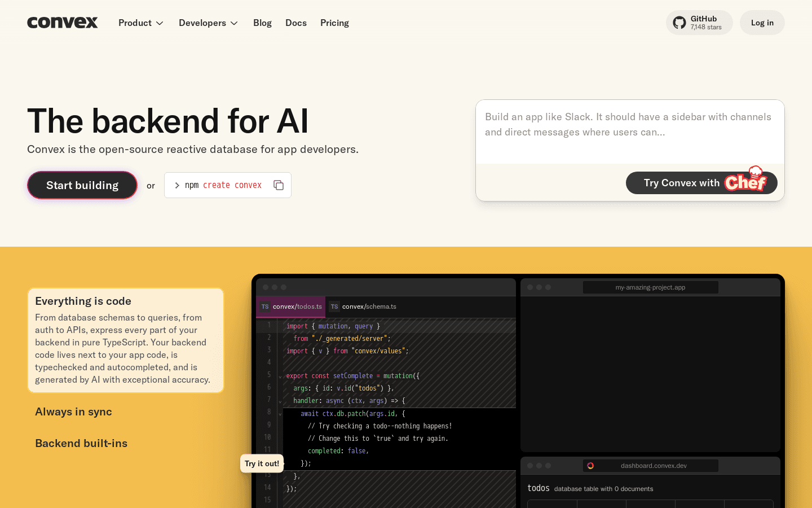Viewport: 812px width, 508px height.
Task: Copy the npm create convex command
Action: (279, 185)
